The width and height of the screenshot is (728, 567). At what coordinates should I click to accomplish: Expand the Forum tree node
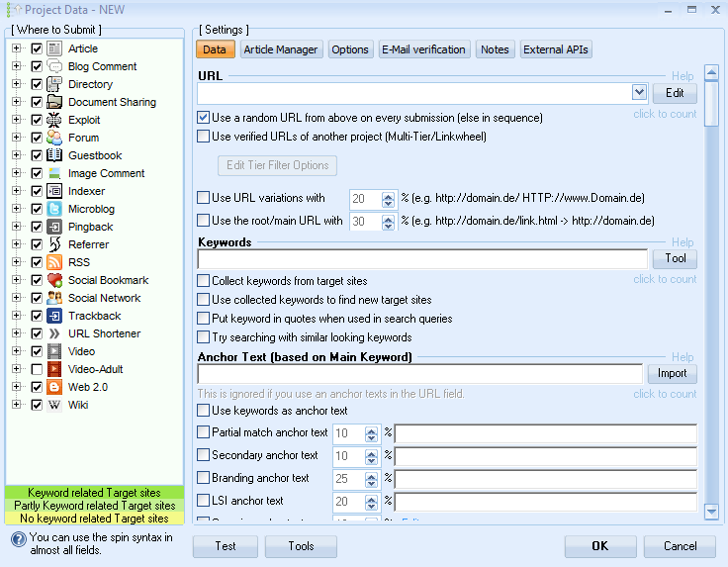pyautogui.click(x=16, y=138)
